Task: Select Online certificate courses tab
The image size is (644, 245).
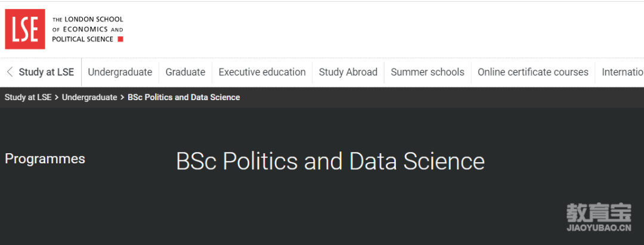Action: click(532, 72)
